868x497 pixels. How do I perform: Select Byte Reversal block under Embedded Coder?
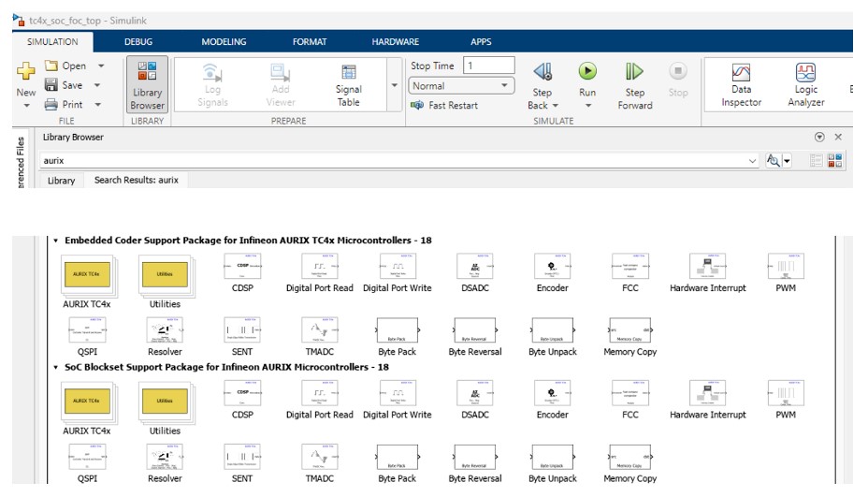tap(475, 336)
